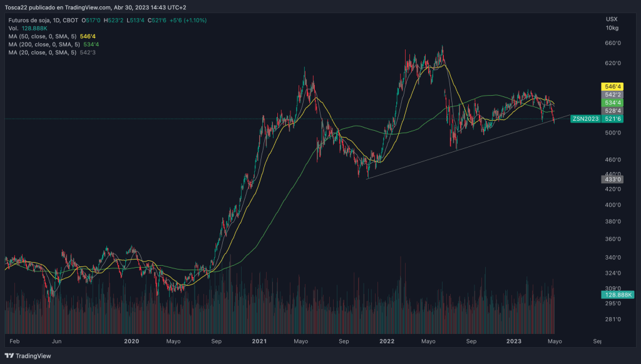
Task: Click the grey 433'0 price label
Action: pyautogui.click(x=613, y=179)
